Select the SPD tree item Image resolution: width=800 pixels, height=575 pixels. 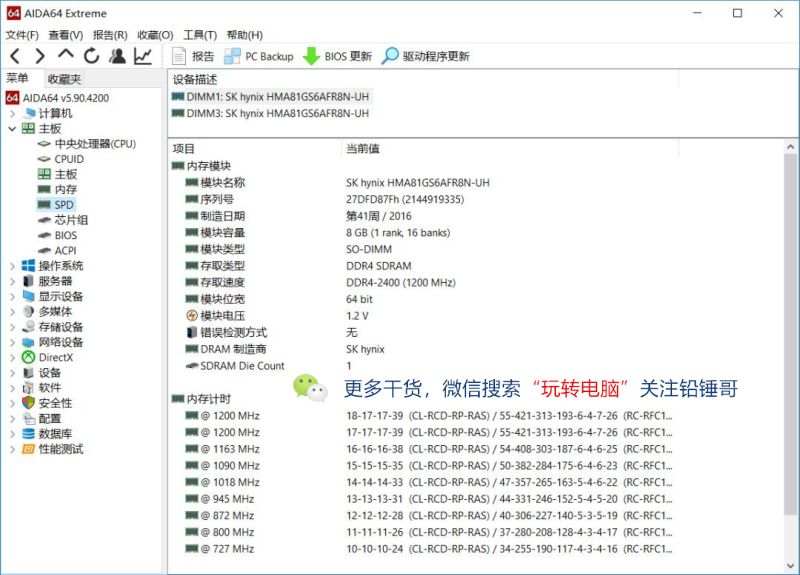[x=56, y=205]
